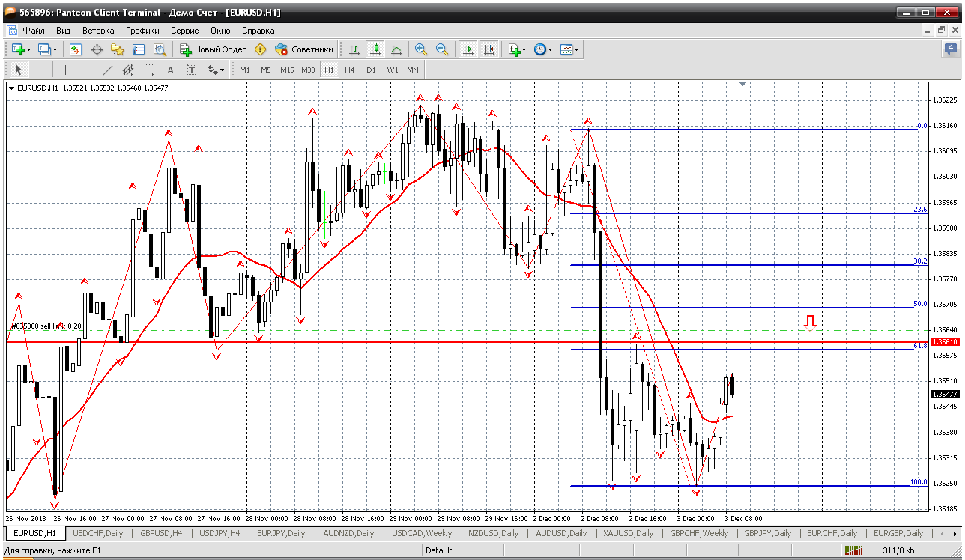Image resolution: width=965 pixels, height=560 pixels.
Task: Click the red sell limit order line label
Action: pyautogui.click(x=46, y=326)
